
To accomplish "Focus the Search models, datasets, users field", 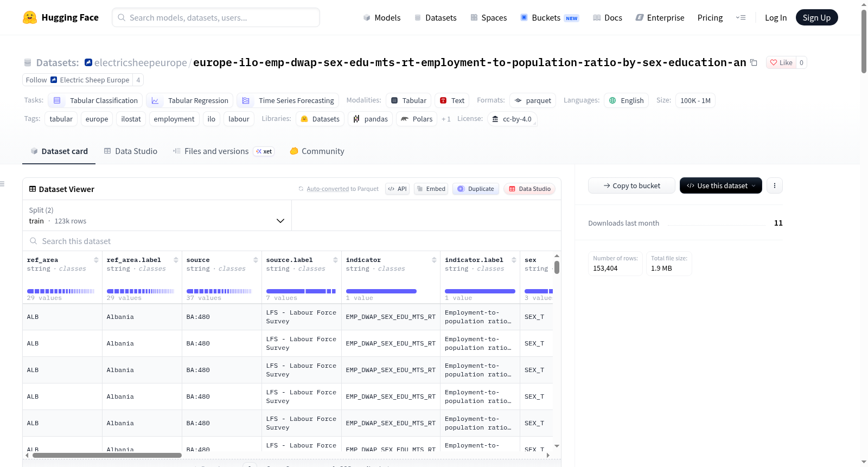I will [216, 17].
